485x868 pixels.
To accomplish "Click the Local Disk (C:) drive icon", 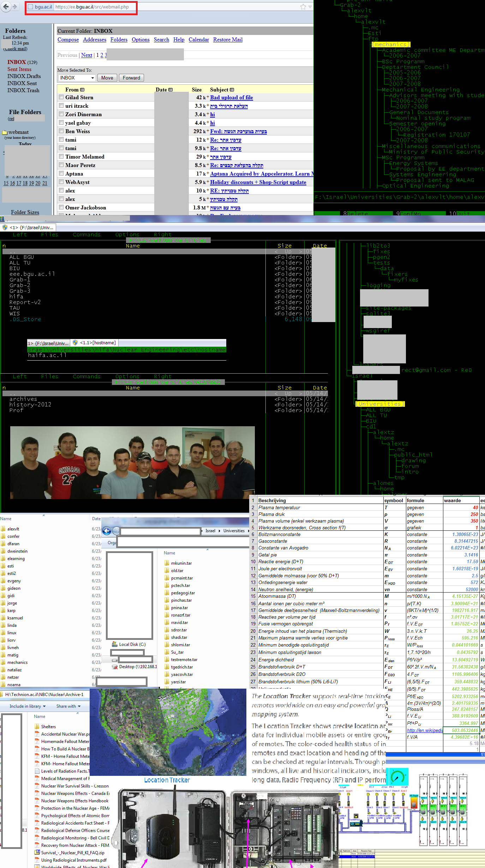I will click(114, 644).
